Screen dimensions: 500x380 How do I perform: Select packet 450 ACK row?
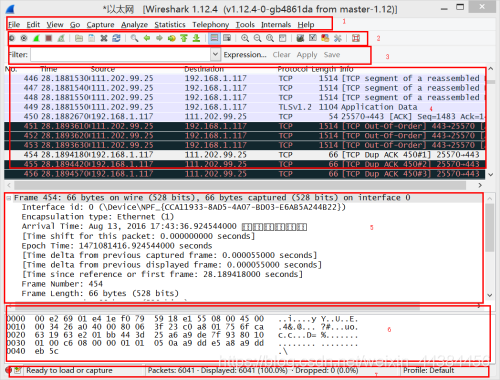click(x=245, y=117)
